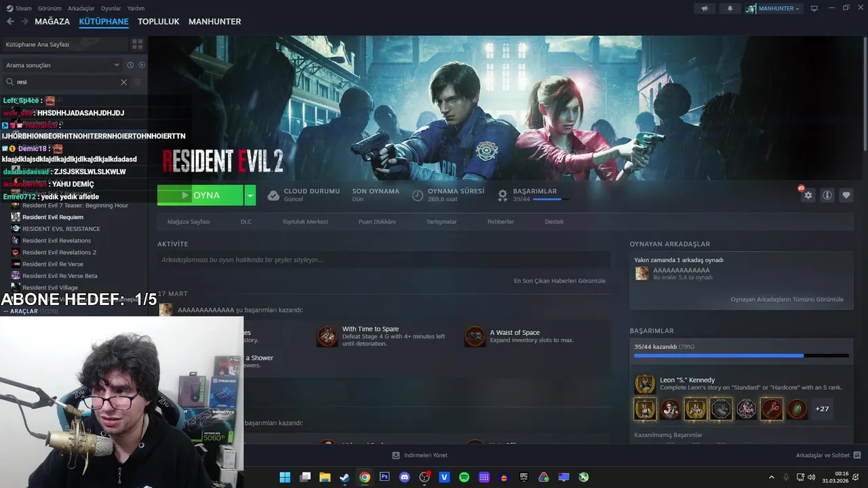Open the arrow next to OYNA

coord(250,195)
